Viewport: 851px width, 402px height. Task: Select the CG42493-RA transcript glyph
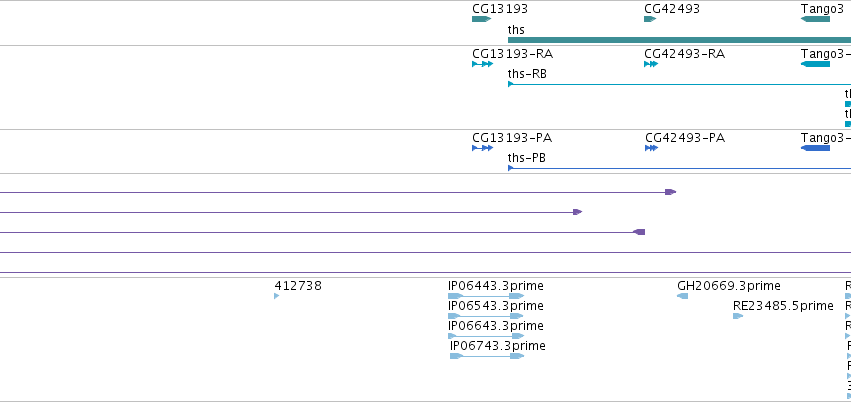651,64
